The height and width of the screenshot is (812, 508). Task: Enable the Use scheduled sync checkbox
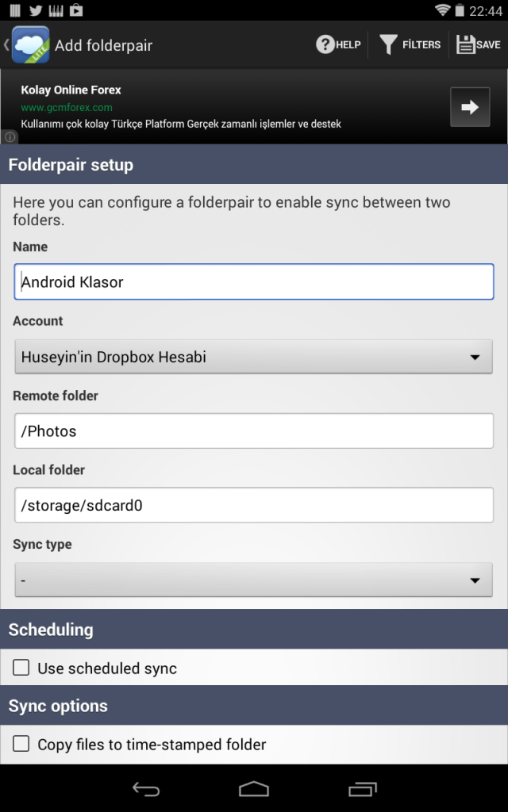tap(21, 668)
